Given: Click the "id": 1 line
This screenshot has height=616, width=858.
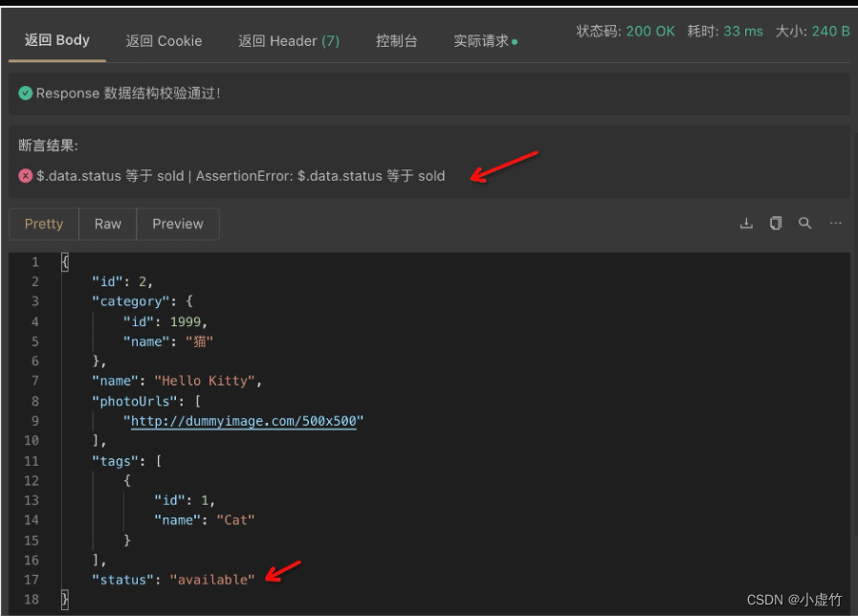Looking at the screenshot, I should coord(185,500).
